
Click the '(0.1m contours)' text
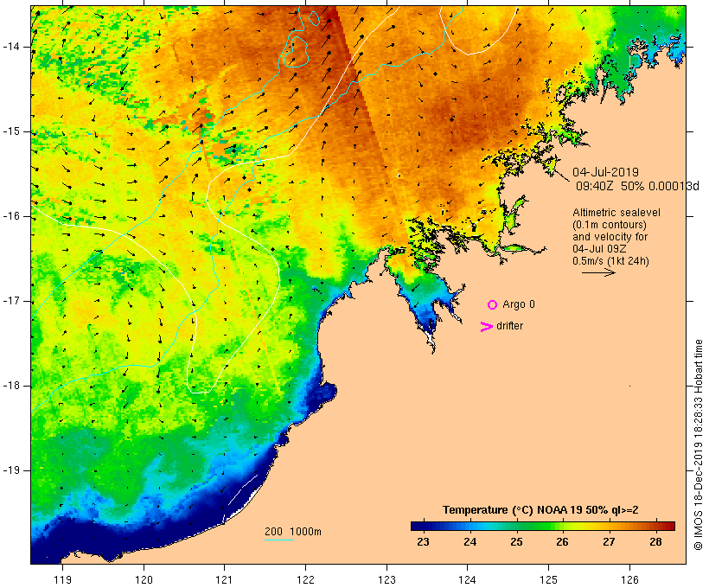point(610,225)
